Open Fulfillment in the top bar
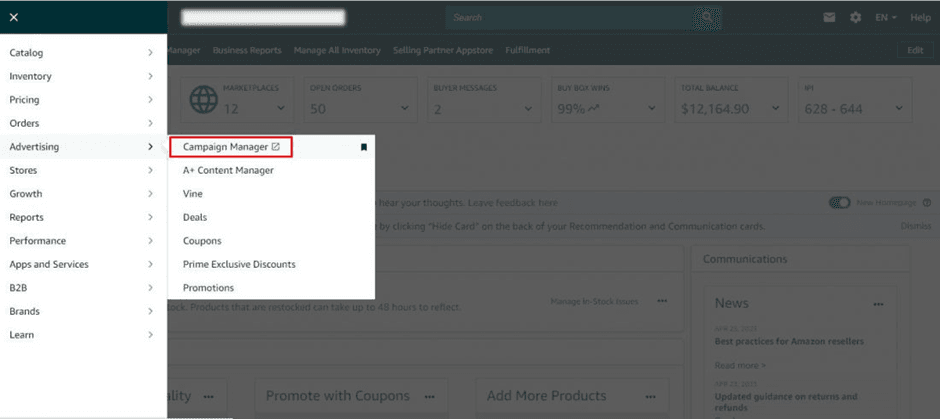This screenshot has width=940, height=419. [528, 50]
